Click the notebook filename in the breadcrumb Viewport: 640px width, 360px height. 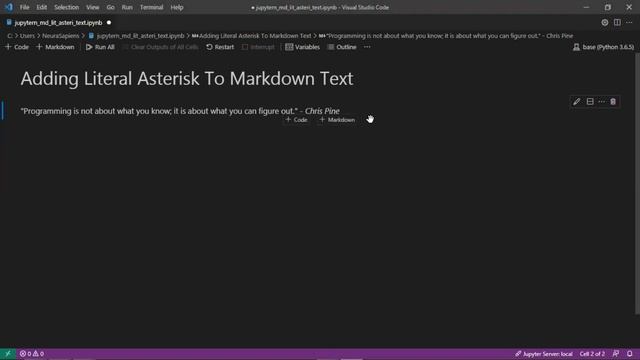click(x=140, y=36)
